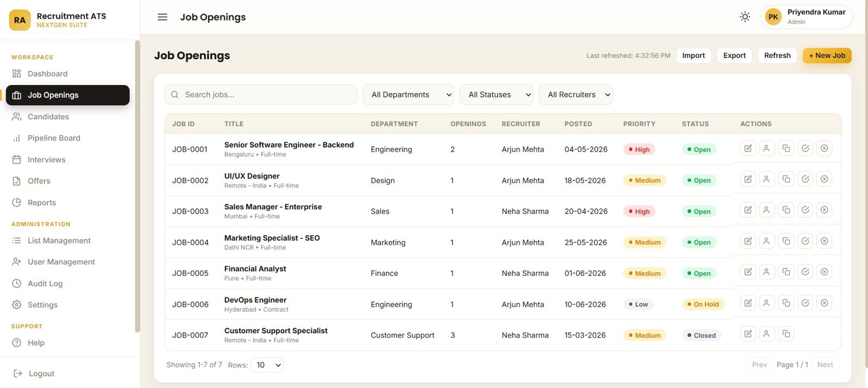Create a job with + New Job
Viewport: 868px width, 388px height.
pos(827,55)
